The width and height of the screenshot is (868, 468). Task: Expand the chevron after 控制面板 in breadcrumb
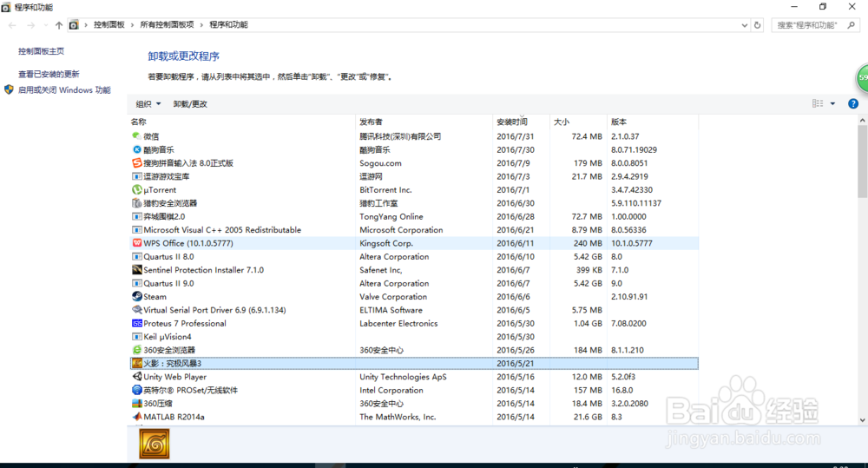(132, 25)
